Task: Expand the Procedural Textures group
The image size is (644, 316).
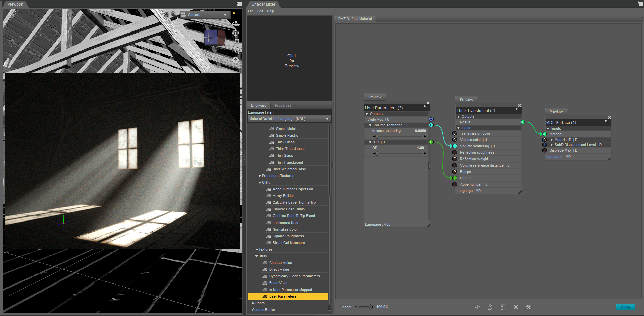Action: pos(260,176)
